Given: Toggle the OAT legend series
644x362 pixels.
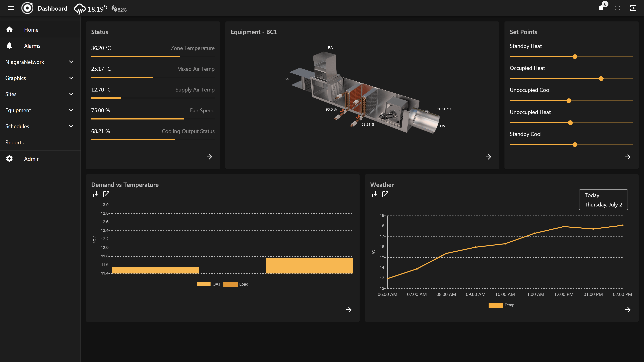Looking at the screenshot, I should [209, 284].
